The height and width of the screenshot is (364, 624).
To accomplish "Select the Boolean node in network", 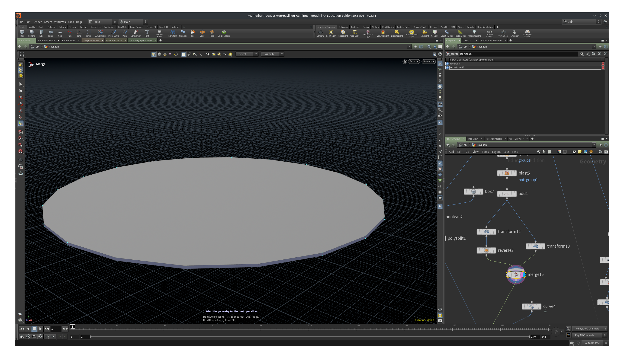I will point(456,216).
